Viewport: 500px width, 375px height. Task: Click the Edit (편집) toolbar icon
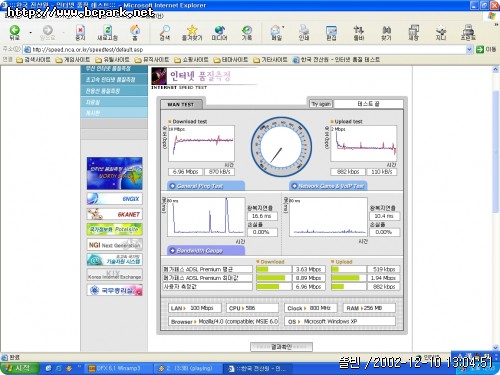tap(331, 32)
